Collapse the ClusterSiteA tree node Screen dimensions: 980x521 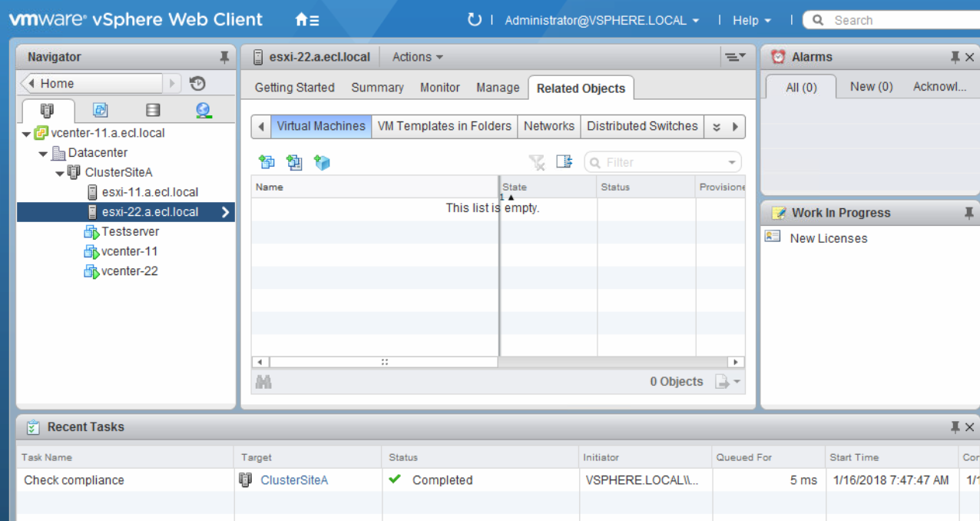coord(59,173)
